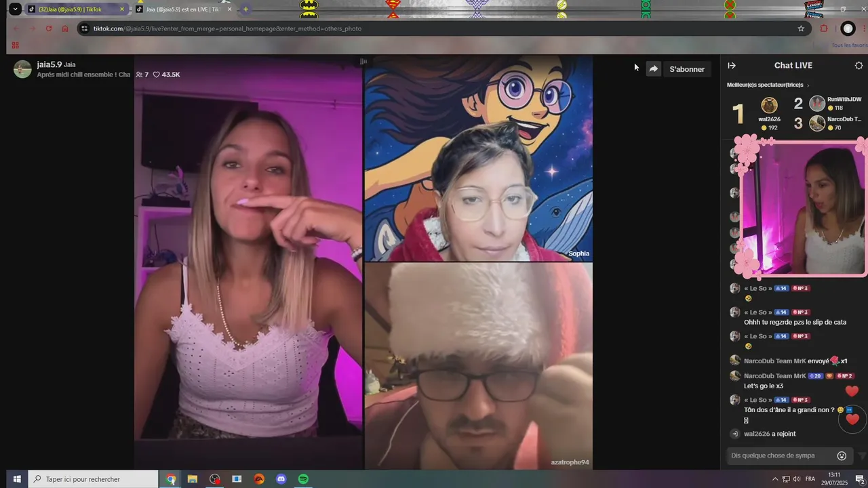Image resolution: width=868 pixels, height=488 pixels.
Task: Open the EA app from the taskbar
Action: point(259,479)
